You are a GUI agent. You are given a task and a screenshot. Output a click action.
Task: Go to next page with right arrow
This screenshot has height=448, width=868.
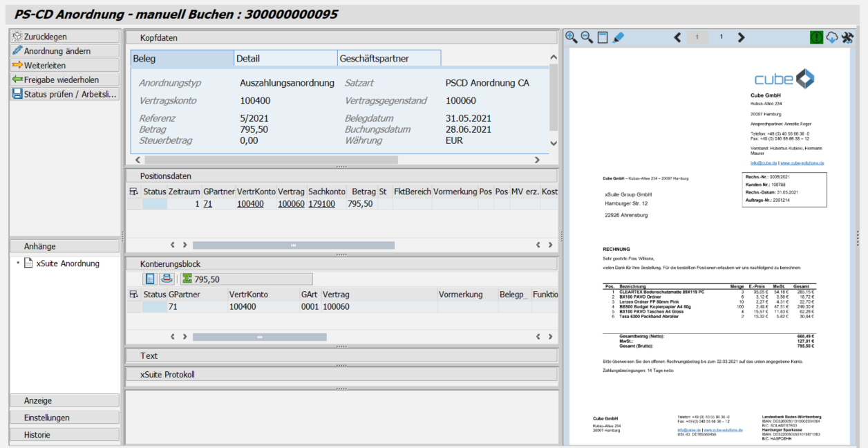point(741,37)
